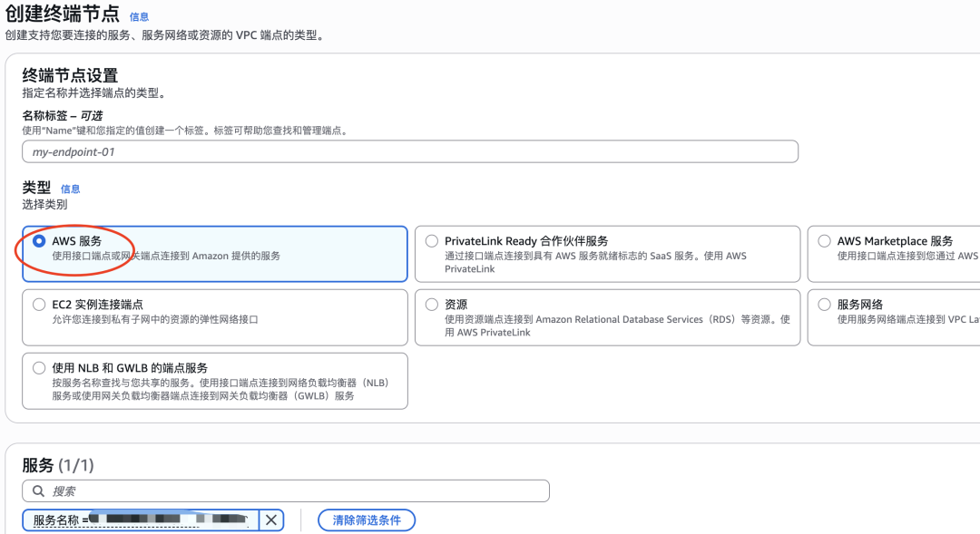Click the 选择类别 label text
Viewport: 980px width, 534px height.
(44, 204)
